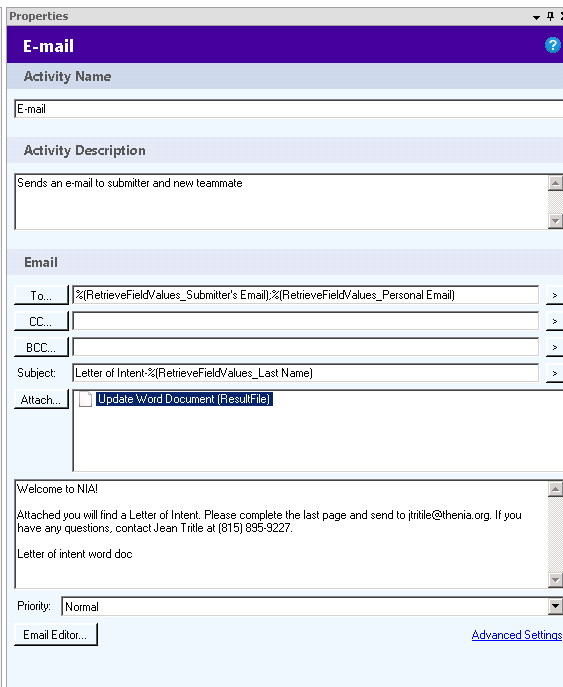563x687 pixels.
Task: Focus the Activity Name text field
Action: click(x=289, y=109)
